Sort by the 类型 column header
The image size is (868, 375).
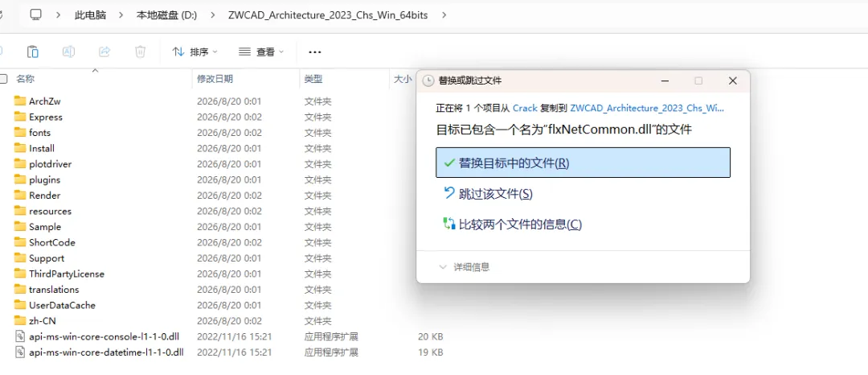pyautogui.click(x=313, y=79)
